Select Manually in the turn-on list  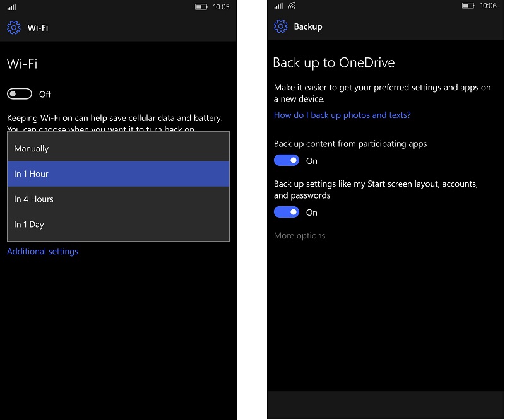(x=118, y=148)
